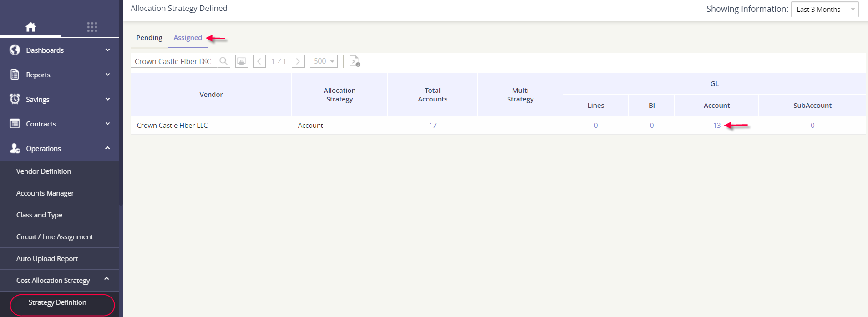Click the Vendor column header
The image size is (868, 317).
[x=211, y=95]
